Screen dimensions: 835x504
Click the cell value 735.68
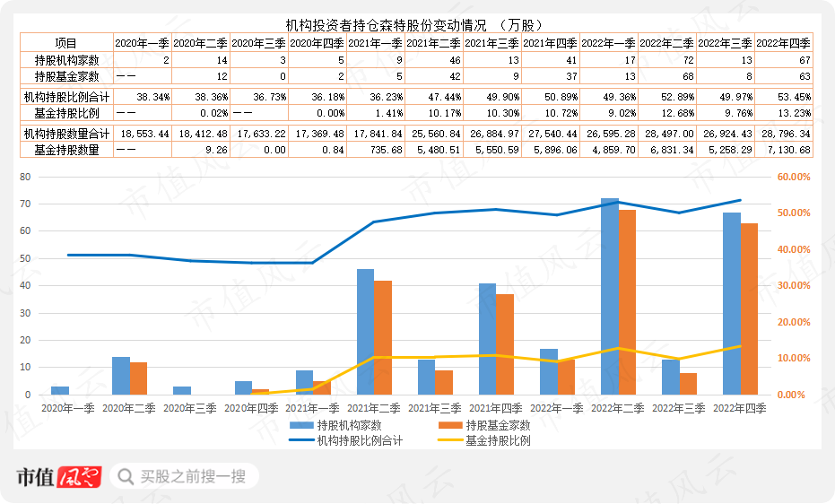coord(387,150)
